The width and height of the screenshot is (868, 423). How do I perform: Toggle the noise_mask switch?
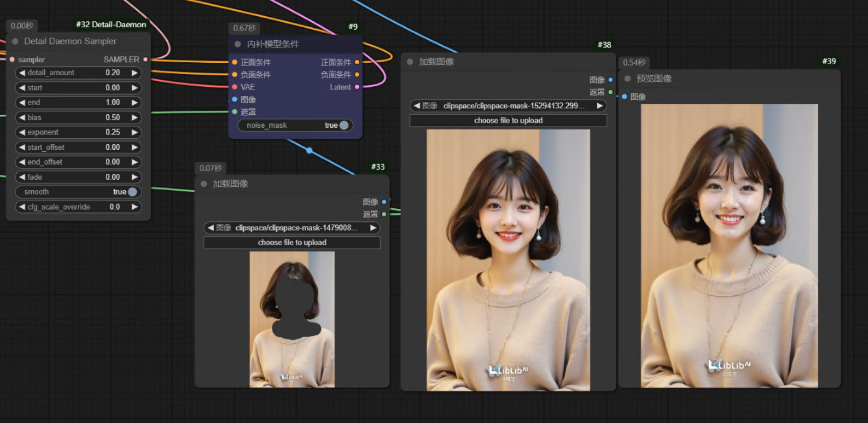pos(344,125)
